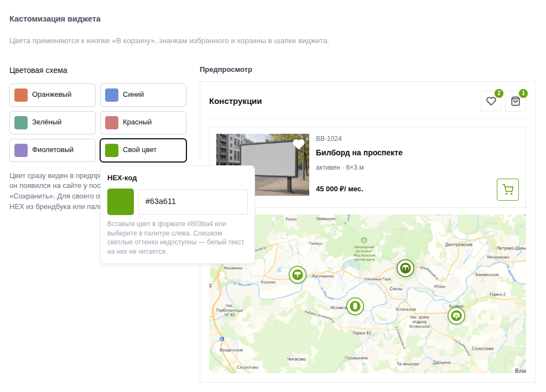The width and height of the screenshot is (546, 392).
Task: Open palette via large green HEX swatch
Action: pyautogui.click(x=121, y=202)
